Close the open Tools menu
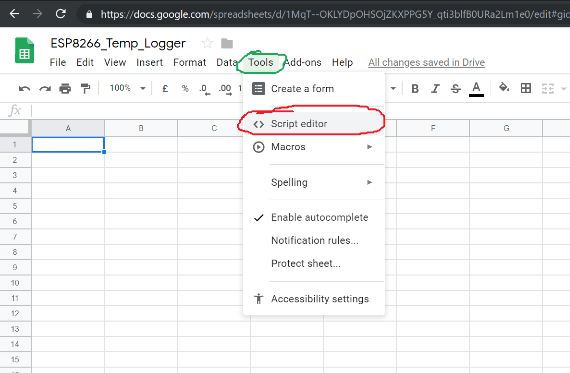Image resolution: width=570 pixels, height=373 pixels. point(261,63)
